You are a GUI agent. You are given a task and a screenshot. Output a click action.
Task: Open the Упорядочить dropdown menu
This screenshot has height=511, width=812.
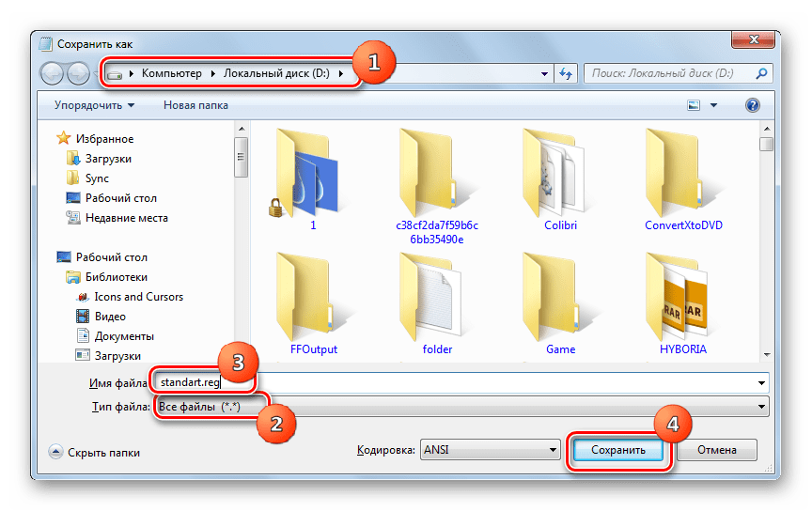(x=94, y=105)
